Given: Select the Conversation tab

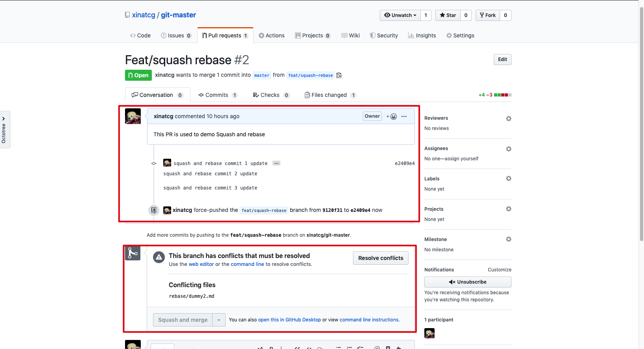Looking at the screenshot, I should point(157,95).
